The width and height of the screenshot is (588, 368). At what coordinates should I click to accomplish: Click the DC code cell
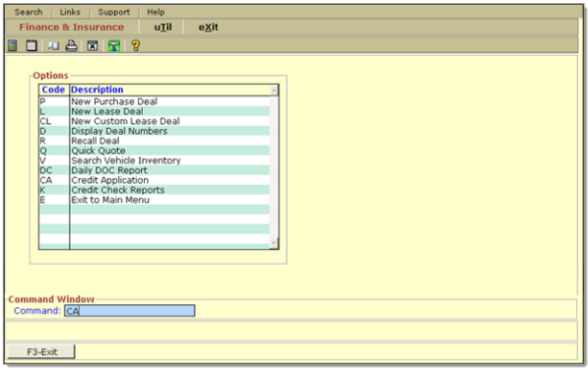[54, 170]
